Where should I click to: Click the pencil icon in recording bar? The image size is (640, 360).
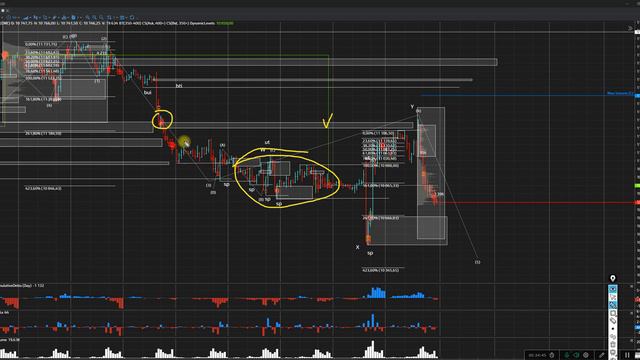coord(602,355)
